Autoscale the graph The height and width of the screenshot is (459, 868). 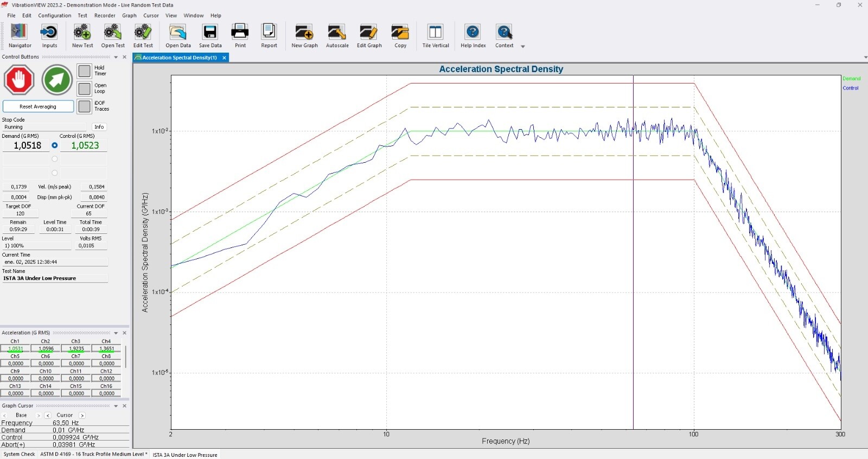[x=337, y=36]
